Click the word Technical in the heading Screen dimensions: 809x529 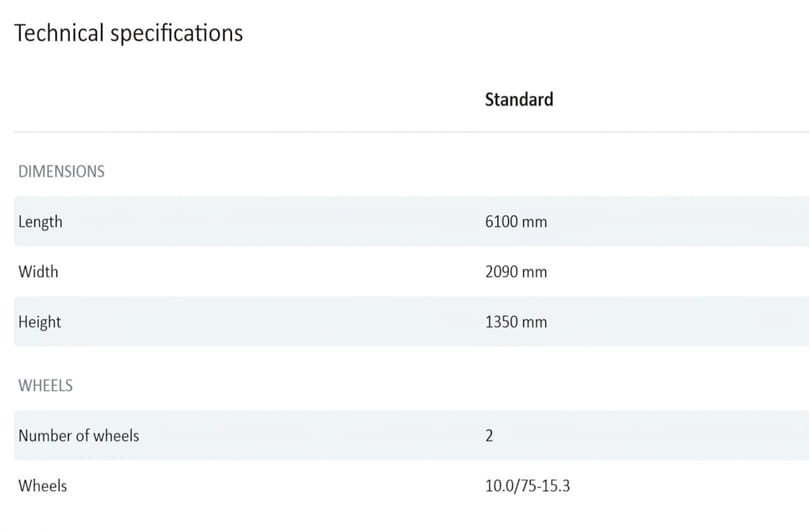[x=58, y=33]
